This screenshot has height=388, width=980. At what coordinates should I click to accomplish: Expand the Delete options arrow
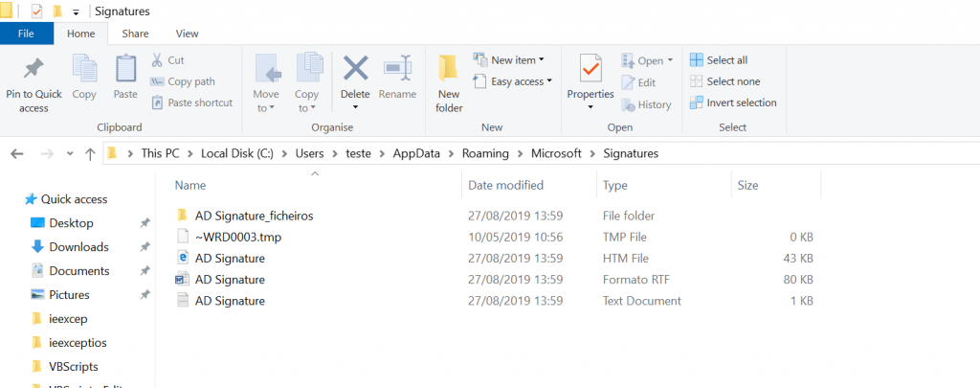355,107
